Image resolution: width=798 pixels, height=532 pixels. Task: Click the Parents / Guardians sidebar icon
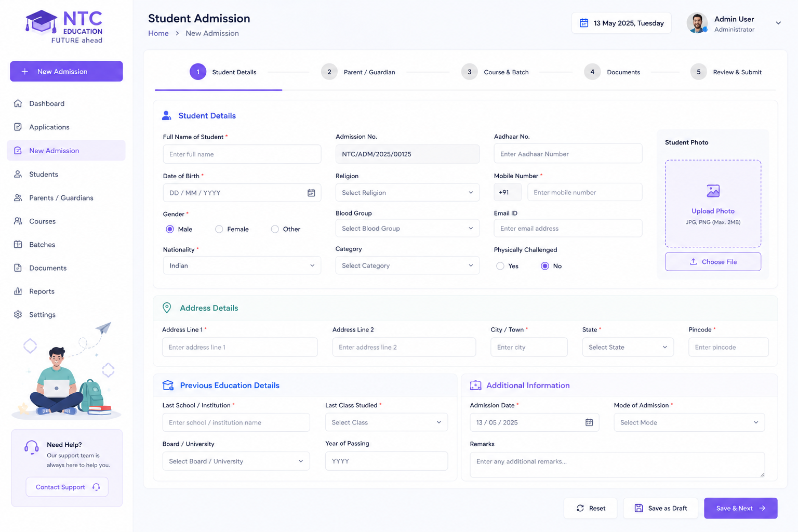[18, 197]
